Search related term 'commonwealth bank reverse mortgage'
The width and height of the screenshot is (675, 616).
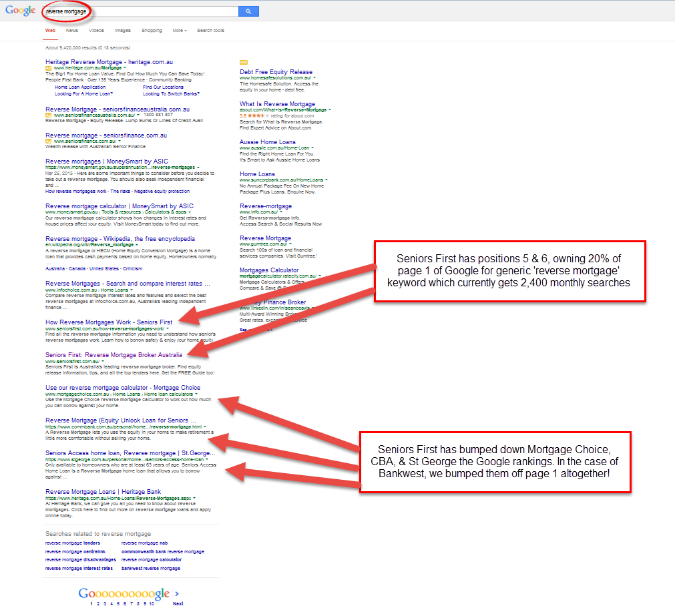click(x=163, y=552)
